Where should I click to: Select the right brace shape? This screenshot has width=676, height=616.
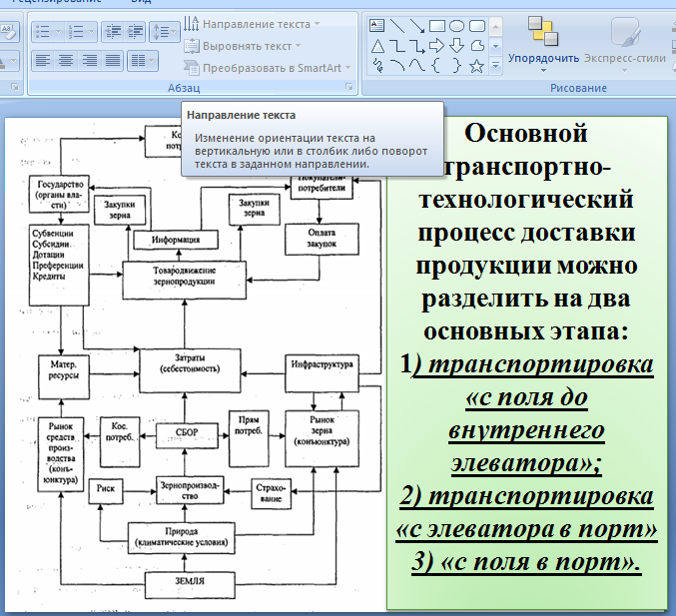456,66
